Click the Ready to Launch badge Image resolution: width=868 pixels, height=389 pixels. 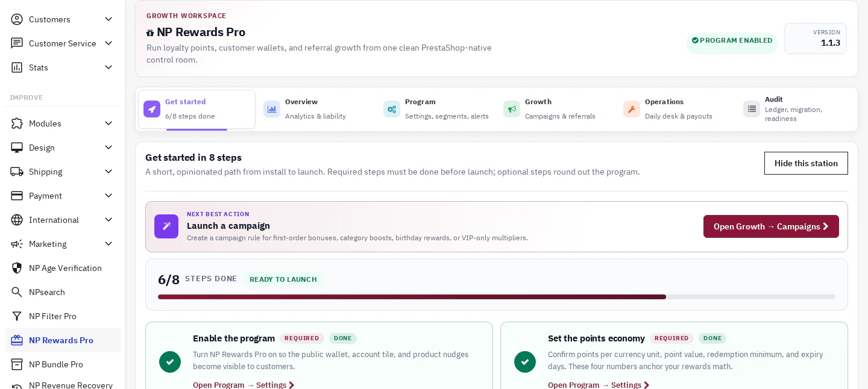pyautogui.click(x=283, y=279)
